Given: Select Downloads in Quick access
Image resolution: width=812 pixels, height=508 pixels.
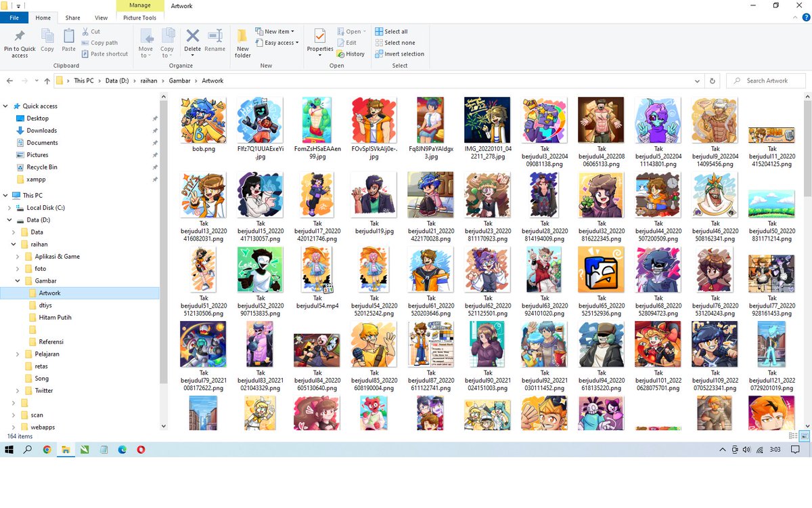Looking at the screenshot, I should tap(41, 131).
